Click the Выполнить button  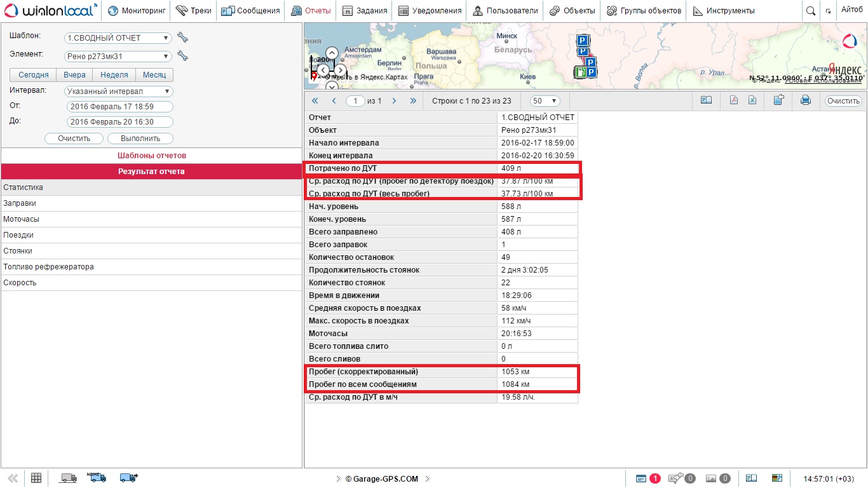coord(140,139)
